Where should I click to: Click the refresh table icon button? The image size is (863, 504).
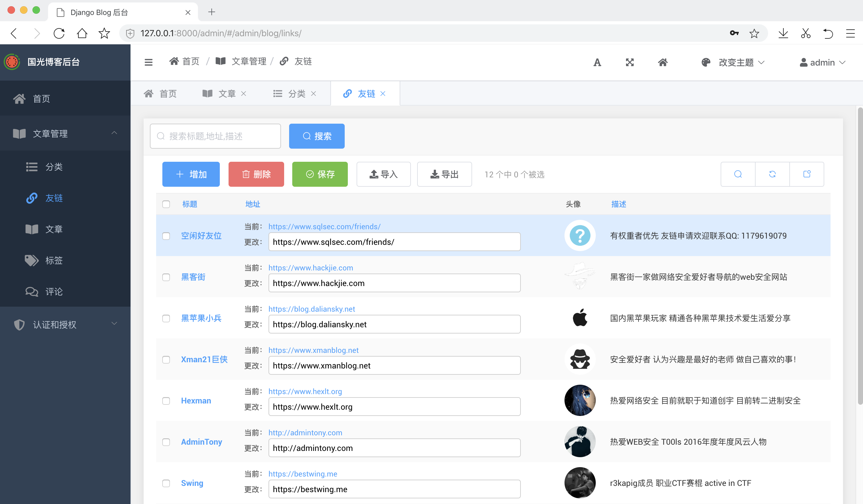click(x=772, y=174)
